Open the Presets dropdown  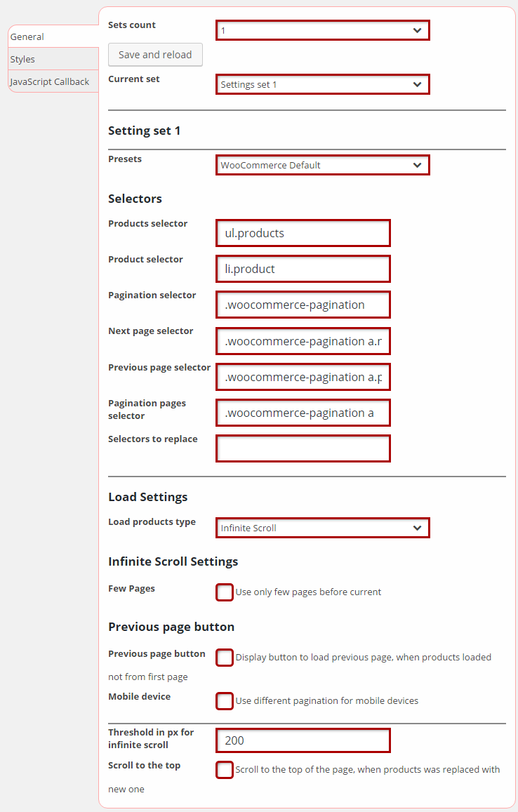[322, 165]
